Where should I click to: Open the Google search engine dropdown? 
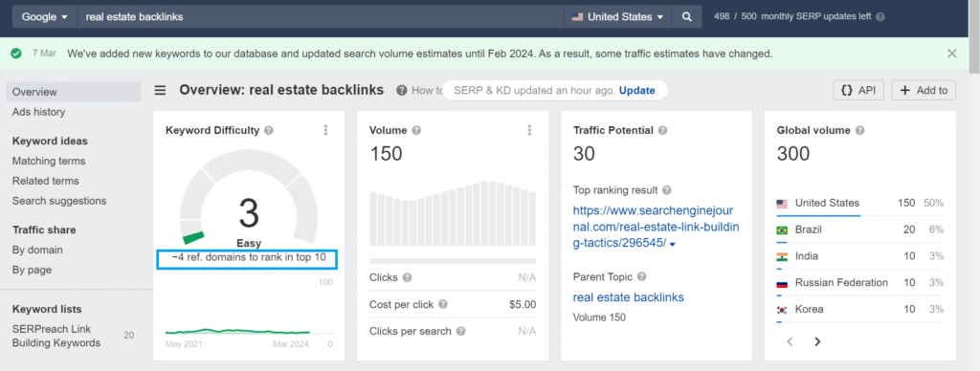[44, 17]
